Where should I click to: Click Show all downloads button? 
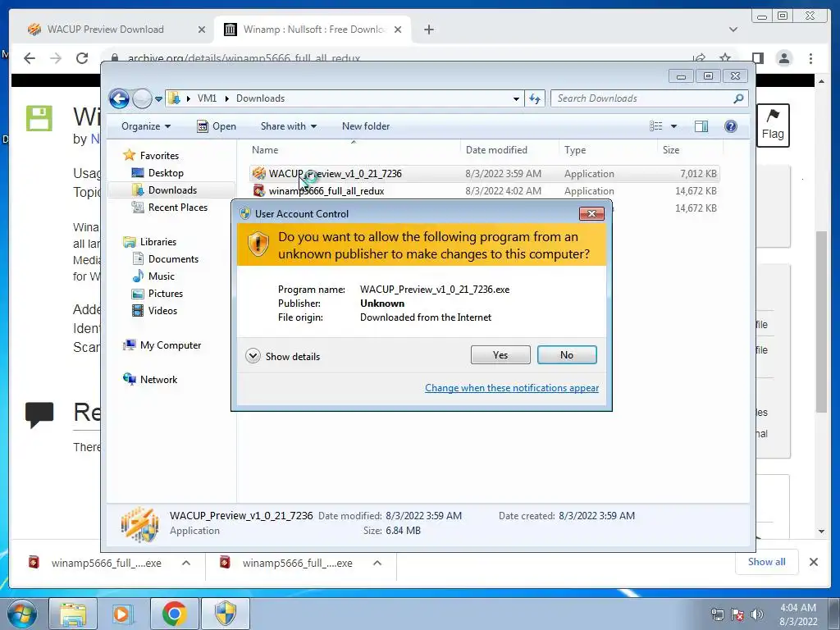point(767,562)
